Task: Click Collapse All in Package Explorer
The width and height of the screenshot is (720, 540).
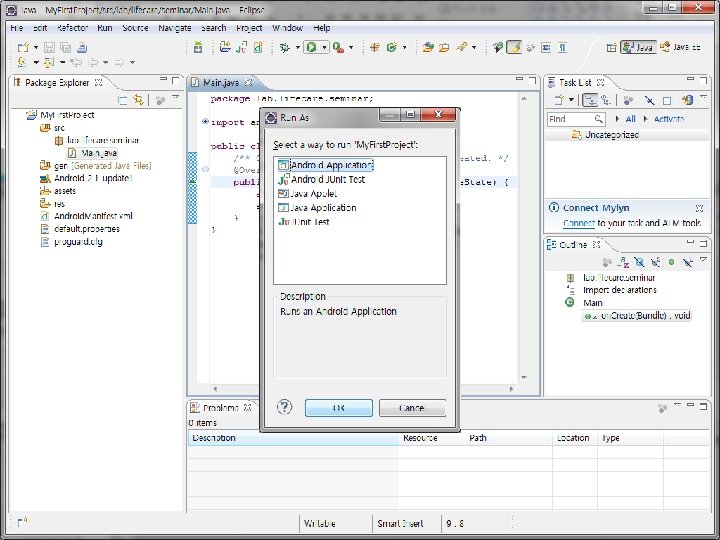Action: [x=123, y=99]
